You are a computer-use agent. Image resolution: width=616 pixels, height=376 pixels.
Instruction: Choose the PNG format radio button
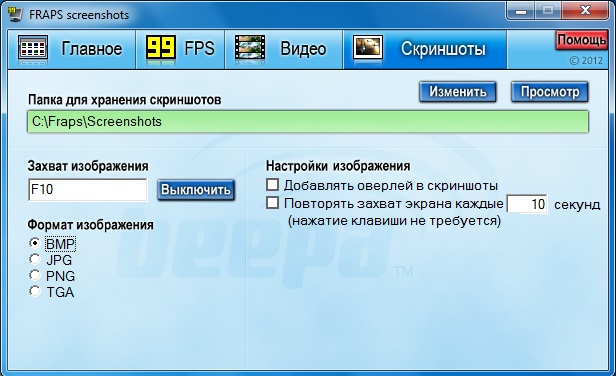coord(35,275)
